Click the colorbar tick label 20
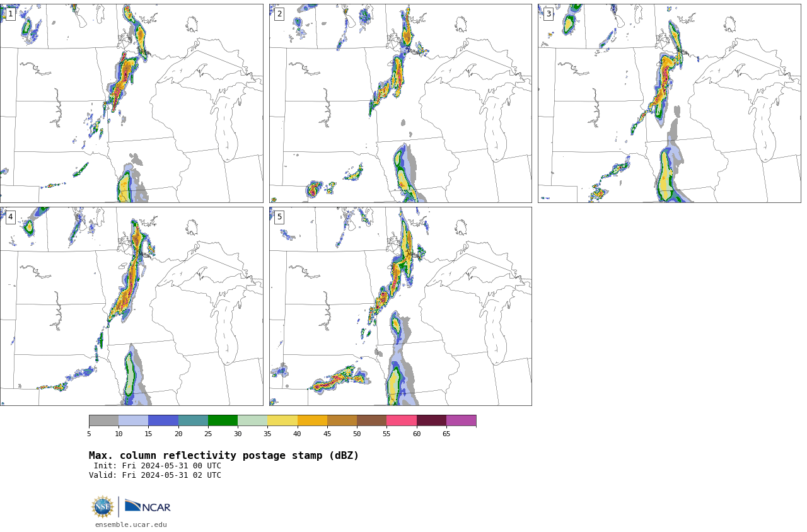 click(x=178, y=434)
